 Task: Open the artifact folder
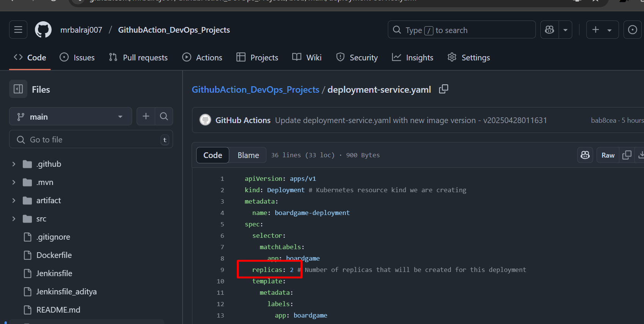click(49, 201)
